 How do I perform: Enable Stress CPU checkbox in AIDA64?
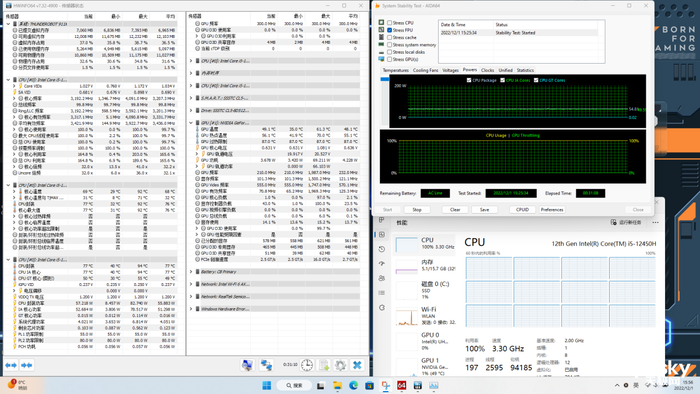tap(389, 23)
